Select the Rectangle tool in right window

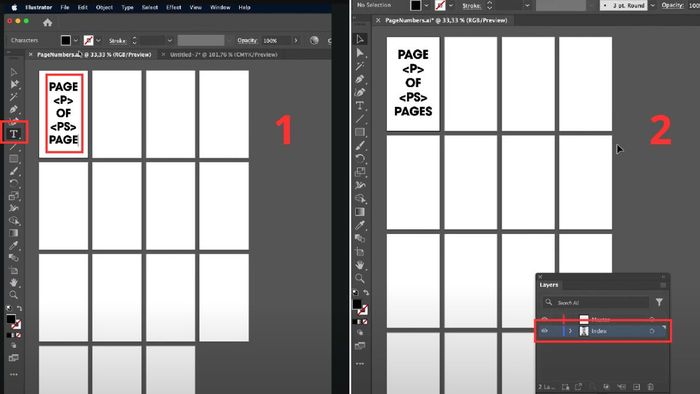pyautogui.click(x=360, y=132)
